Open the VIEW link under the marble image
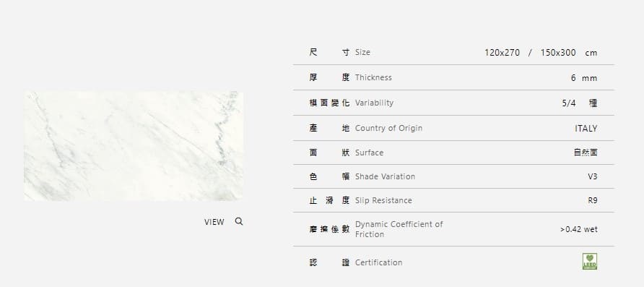644x287 pixels. 214,222
